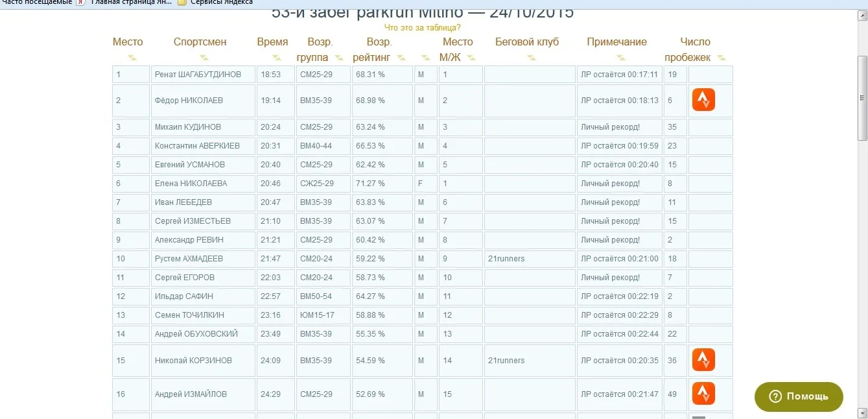
Task: Open Strava icon in Фёдор НИКОЛАЕВ row
Action: [703, 100]
